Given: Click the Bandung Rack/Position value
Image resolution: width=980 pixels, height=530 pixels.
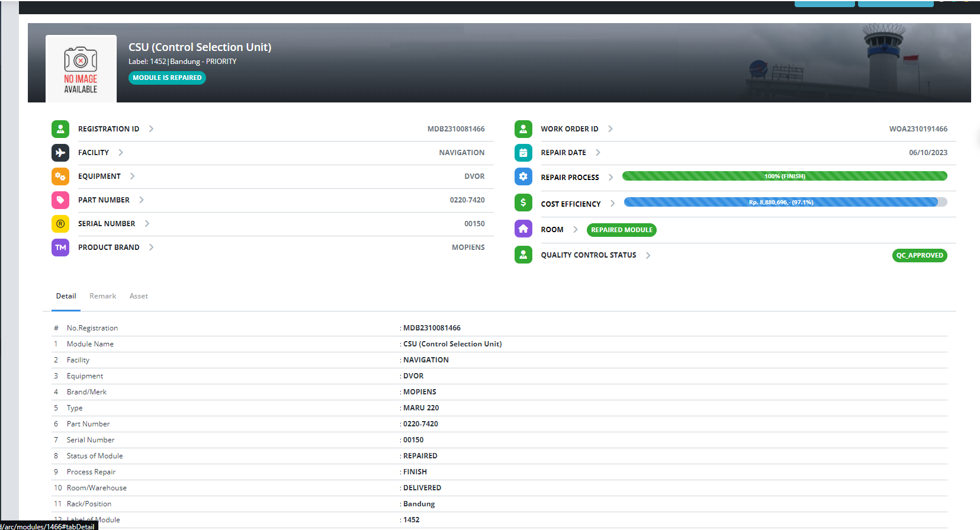Looking at the screenshot, I should (419, 504).
